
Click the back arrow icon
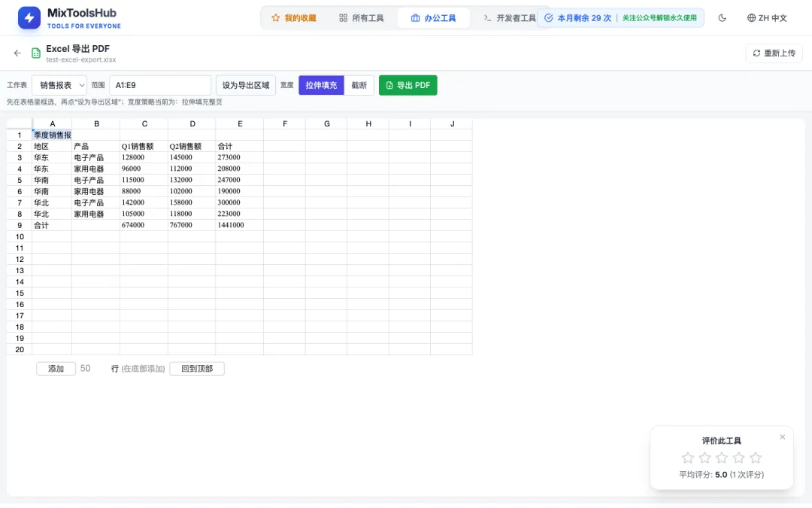click(x=17, y=53)
